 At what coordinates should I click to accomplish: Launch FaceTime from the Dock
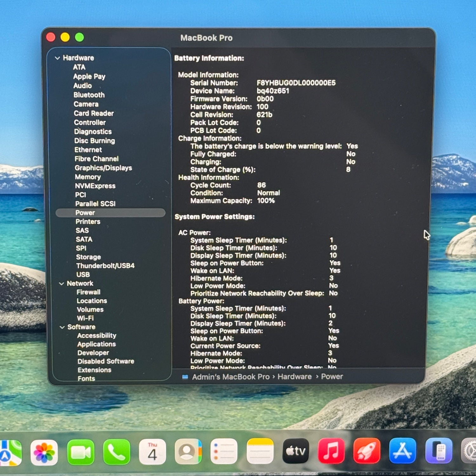tap(81, 452)
